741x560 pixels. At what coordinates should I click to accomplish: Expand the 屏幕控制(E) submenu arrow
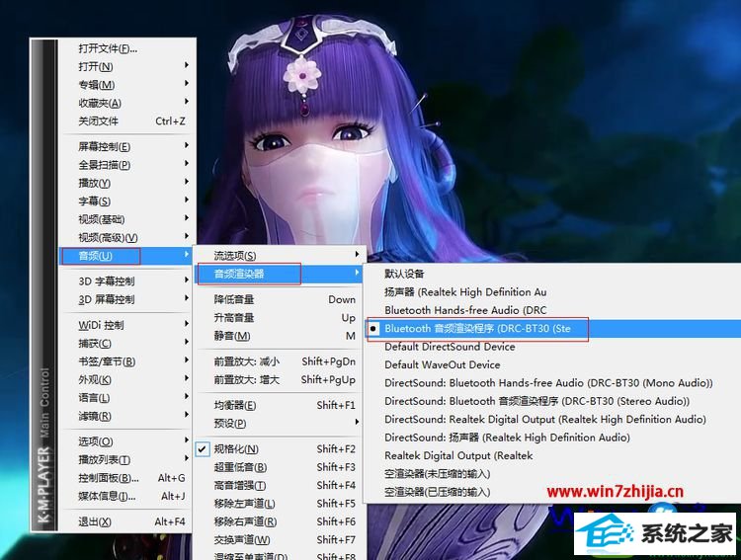(x=187, y=145)
